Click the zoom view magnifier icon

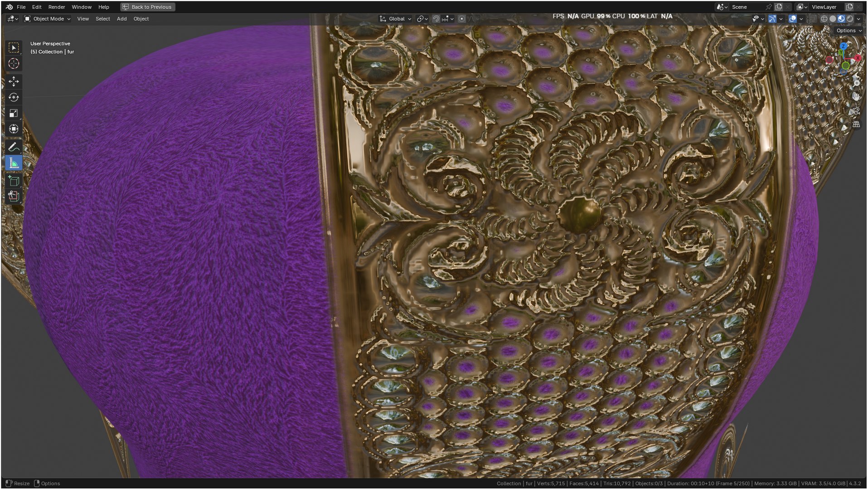point(856,83)
